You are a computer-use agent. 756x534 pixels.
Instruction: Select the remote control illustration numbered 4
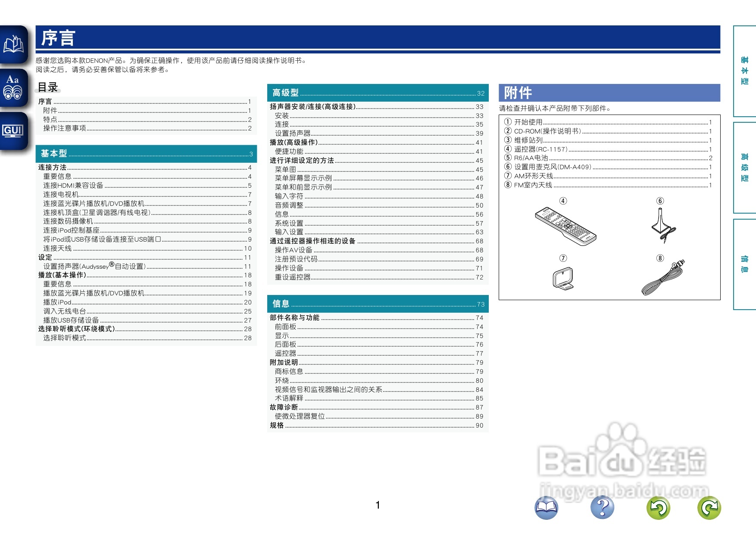point(565,226)
